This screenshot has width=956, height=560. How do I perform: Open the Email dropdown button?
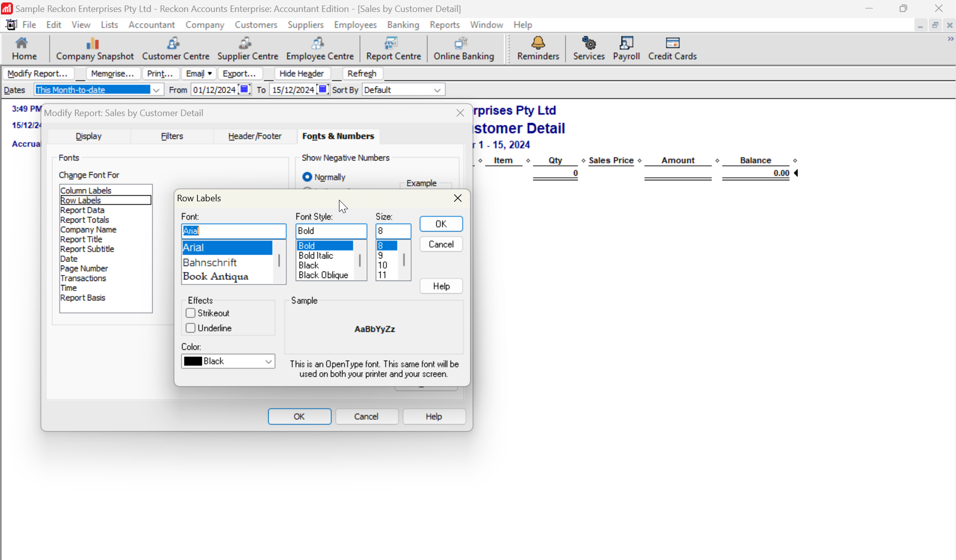(x=198, y=73)
